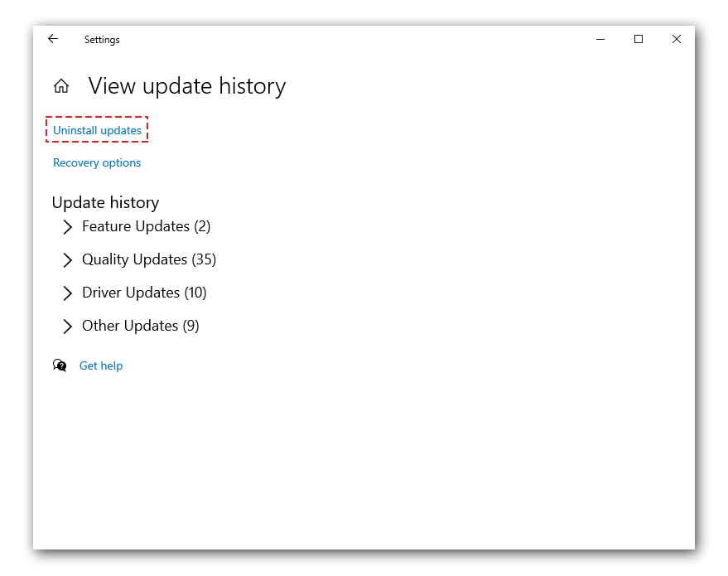This screenshot has width=728, height=576.
Task: Select the Other Updates category label
Action: [139, 326]
